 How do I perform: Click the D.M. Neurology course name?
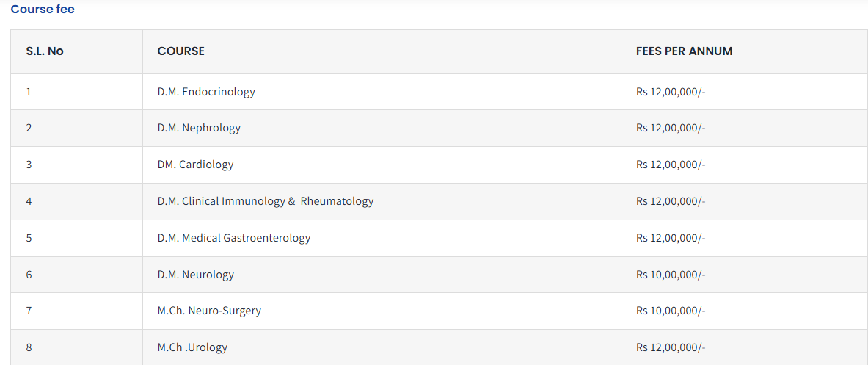tap(195, 275)
